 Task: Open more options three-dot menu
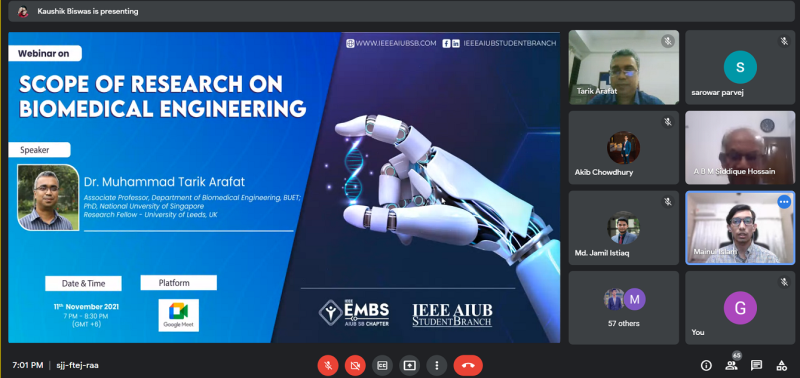[x=437, y=366]
